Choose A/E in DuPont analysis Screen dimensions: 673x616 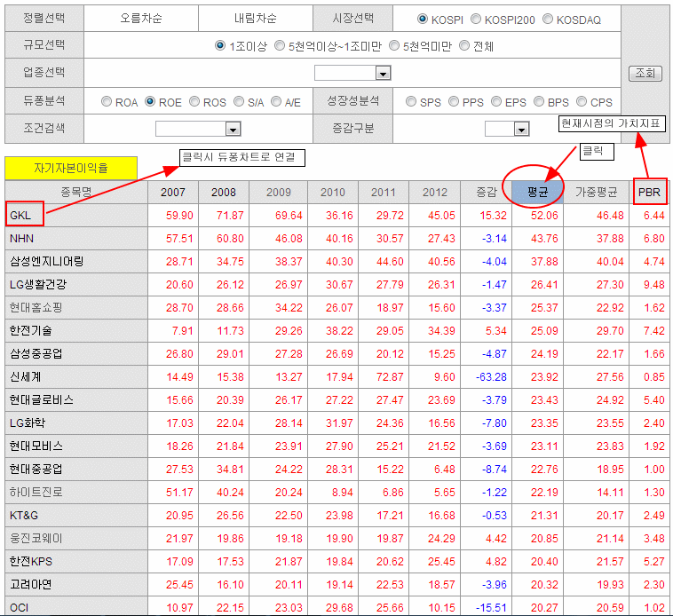pyautogui.click(x=276, y=101)
